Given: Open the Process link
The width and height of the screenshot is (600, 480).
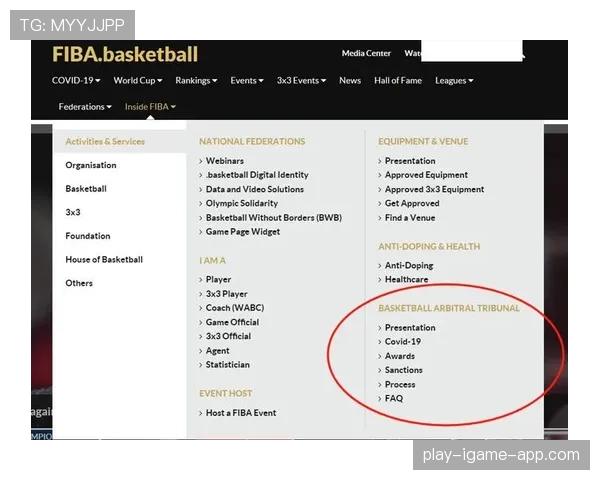Looking at the screenshot, I should 400,384.
